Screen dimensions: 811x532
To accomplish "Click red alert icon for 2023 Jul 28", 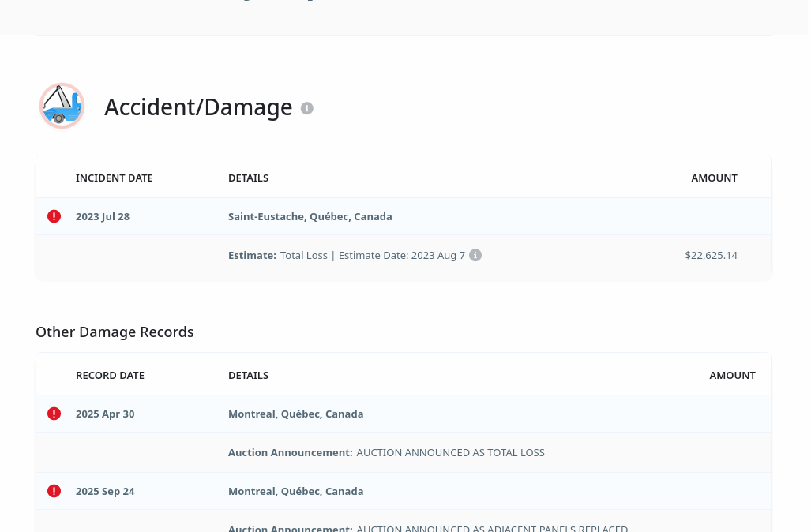I will [x=54, y=216].
